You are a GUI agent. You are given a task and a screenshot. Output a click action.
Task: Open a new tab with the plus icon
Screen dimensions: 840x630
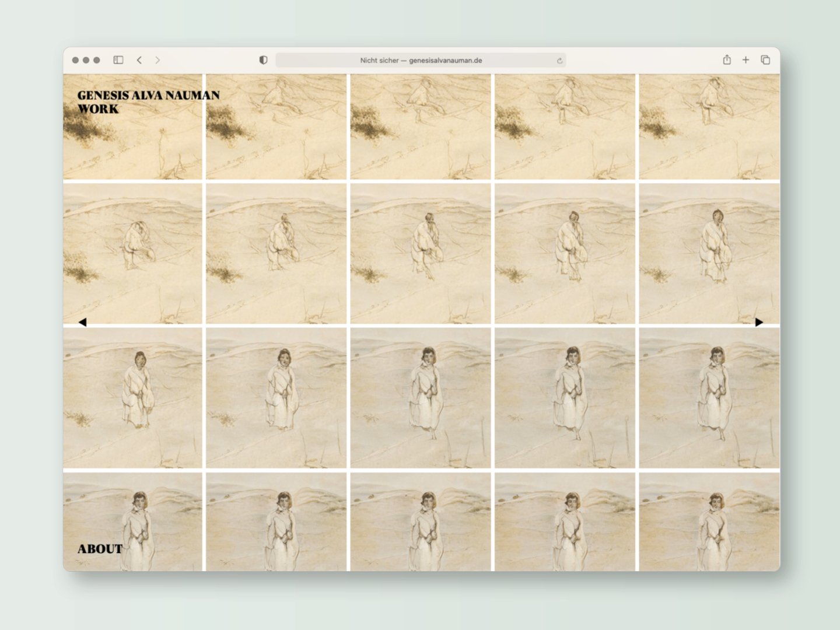[x=745, y=60]
